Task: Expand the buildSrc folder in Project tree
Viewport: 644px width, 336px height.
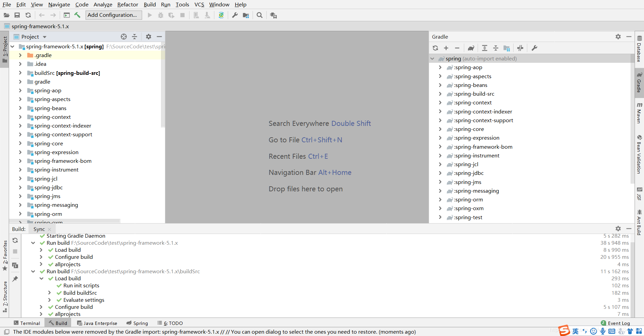Action: coord(20,73)
